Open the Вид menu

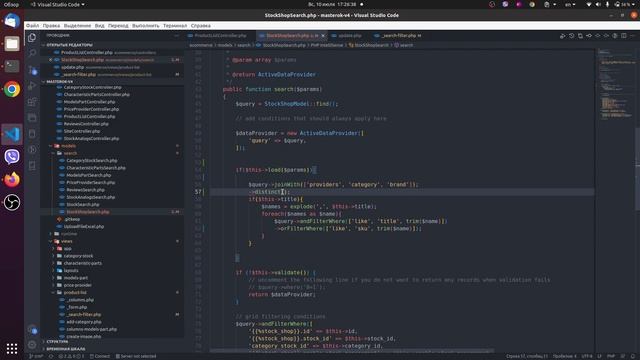pos(100,26)
